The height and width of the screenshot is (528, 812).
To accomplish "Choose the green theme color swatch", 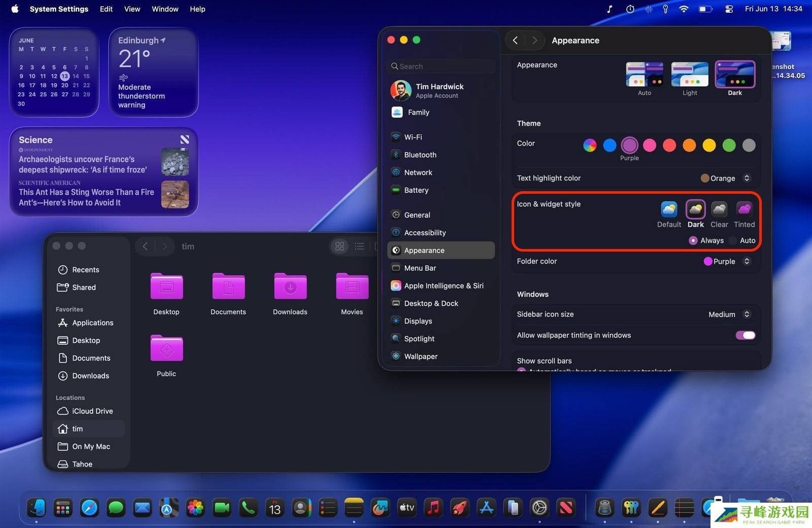I will 729,146.
